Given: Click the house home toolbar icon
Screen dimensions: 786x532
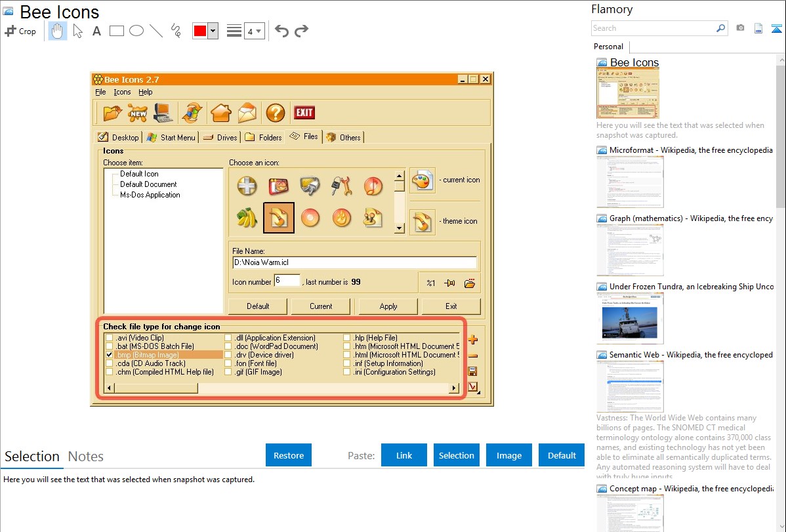Looking at the screenshot, I should (x=221, y=113).
